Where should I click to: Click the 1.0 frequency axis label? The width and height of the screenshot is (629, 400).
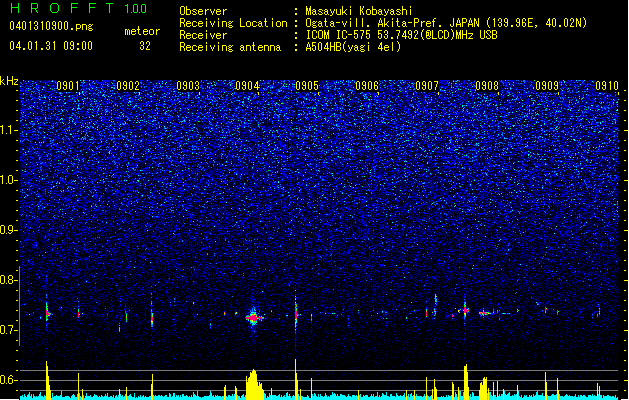point(9,180)
